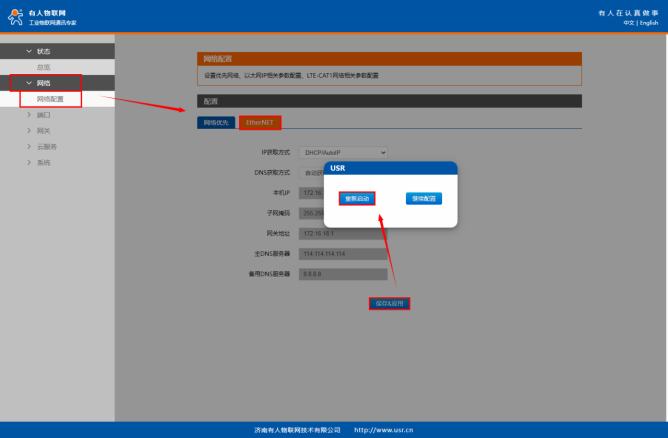This screenshot has width=668, height=438.
Task: Expand the 系统 sidebar section
Action: pyautogui.click(x=43, y=162)
